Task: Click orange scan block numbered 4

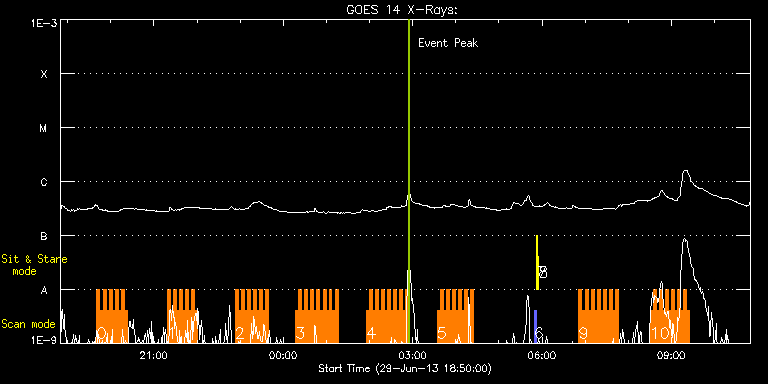Action: [387, 316]
